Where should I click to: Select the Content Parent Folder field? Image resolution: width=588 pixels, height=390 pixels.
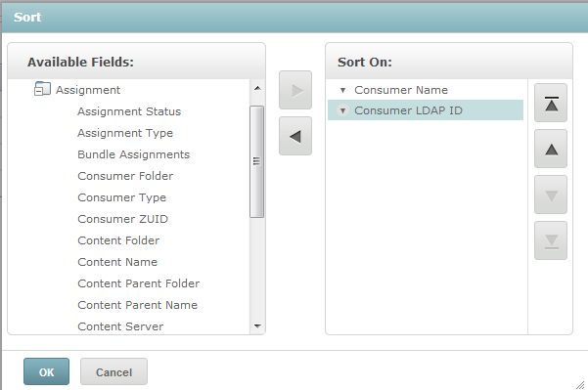[x=138, y=283]
